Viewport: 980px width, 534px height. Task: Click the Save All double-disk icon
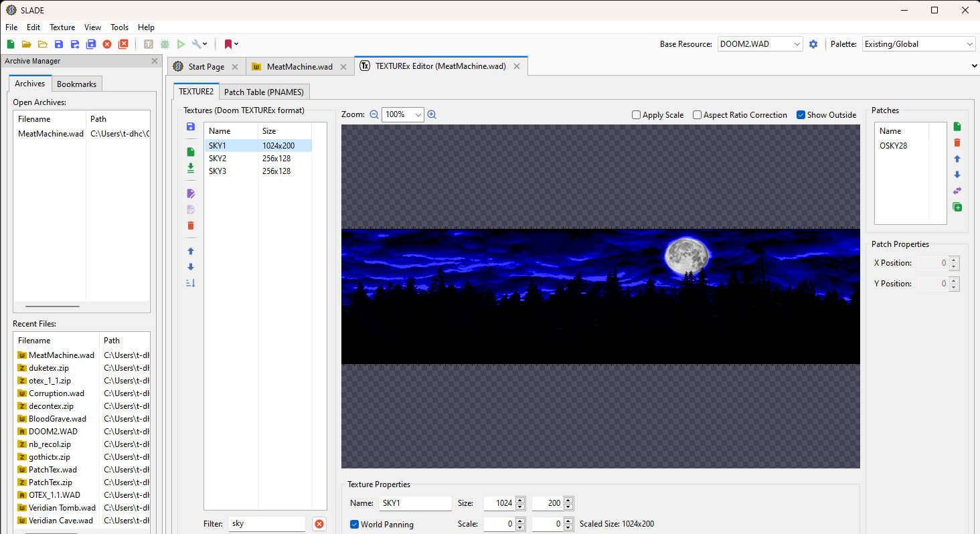point(91,44)
